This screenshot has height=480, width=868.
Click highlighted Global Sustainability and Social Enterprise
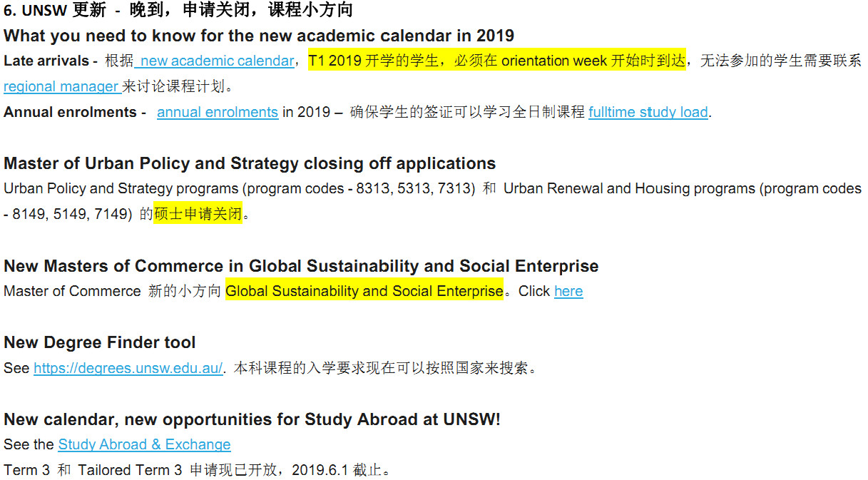(364, 292)
